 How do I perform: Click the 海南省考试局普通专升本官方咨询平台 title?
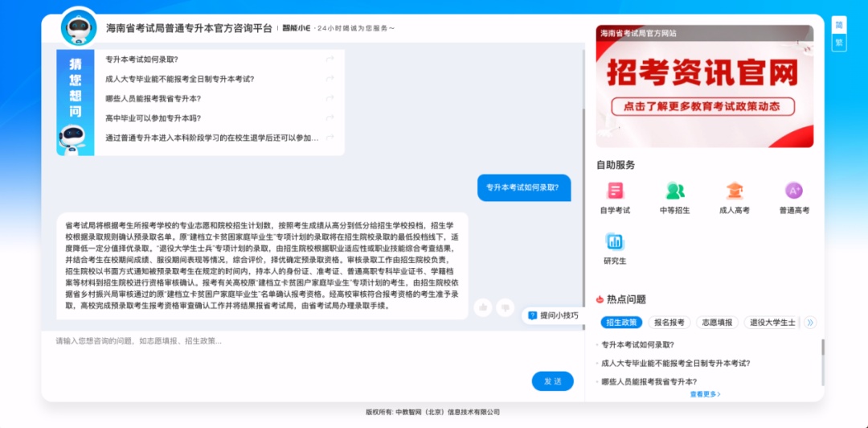[190, 28]
